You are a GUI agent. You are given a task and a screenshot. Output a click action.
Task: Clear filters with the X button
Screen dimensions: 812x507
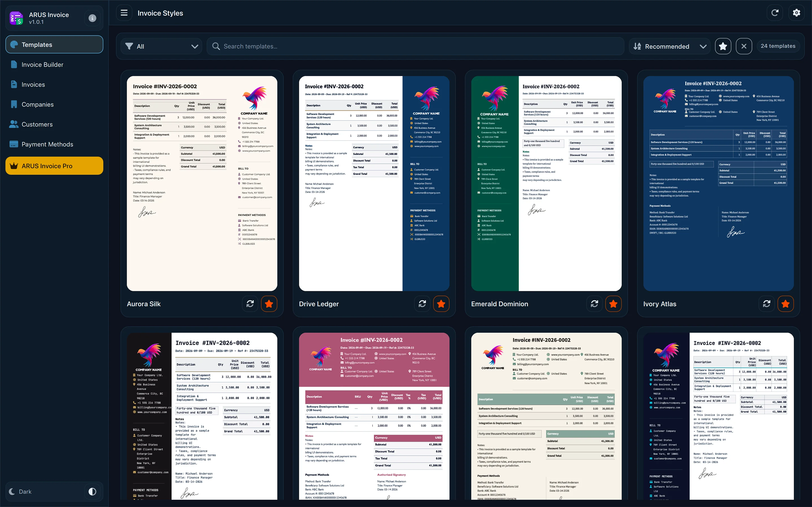point(744,46)
